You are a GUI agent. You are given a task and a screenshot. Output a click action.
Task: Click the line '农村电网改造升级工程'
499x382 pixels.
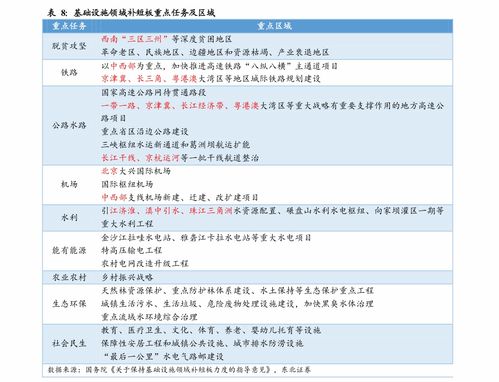pyautogui.click(x=145, y=263)
